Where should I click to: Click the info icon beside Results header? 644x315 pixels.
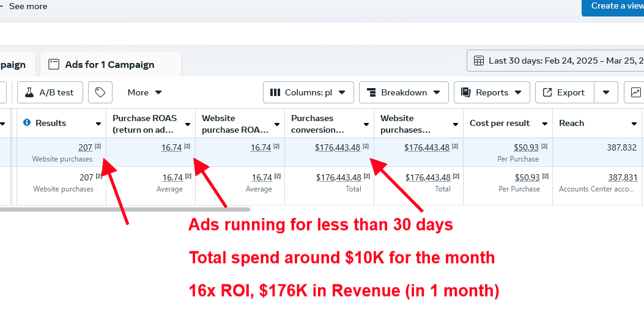[27, 123]
